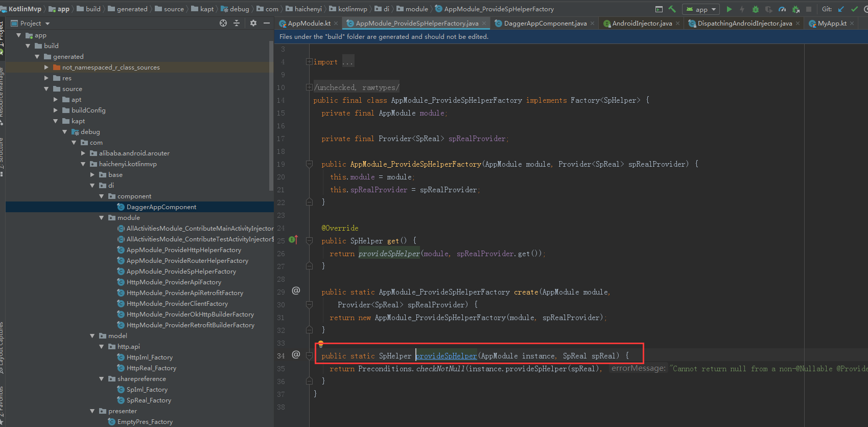Click Apply Changes lightning icon

click(742, 9)
